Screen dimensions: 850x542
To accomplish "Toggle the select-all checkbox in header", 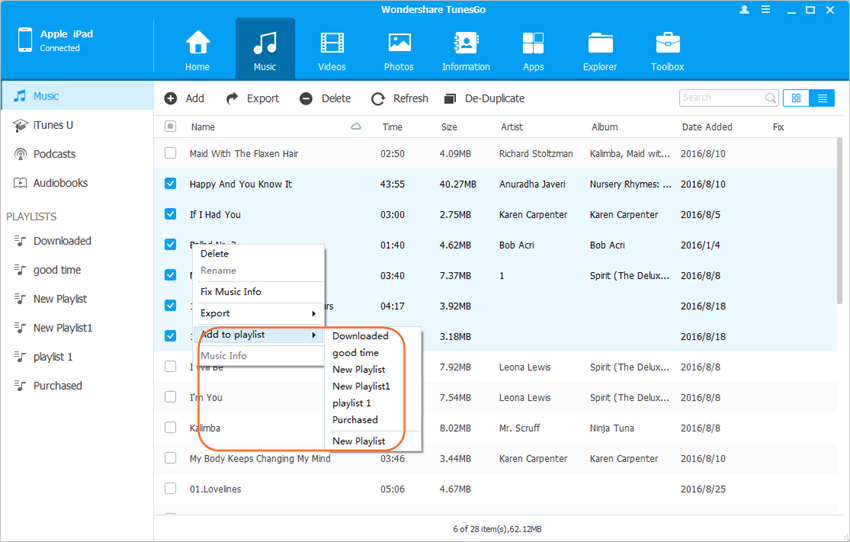I will (x=170, y=127).
